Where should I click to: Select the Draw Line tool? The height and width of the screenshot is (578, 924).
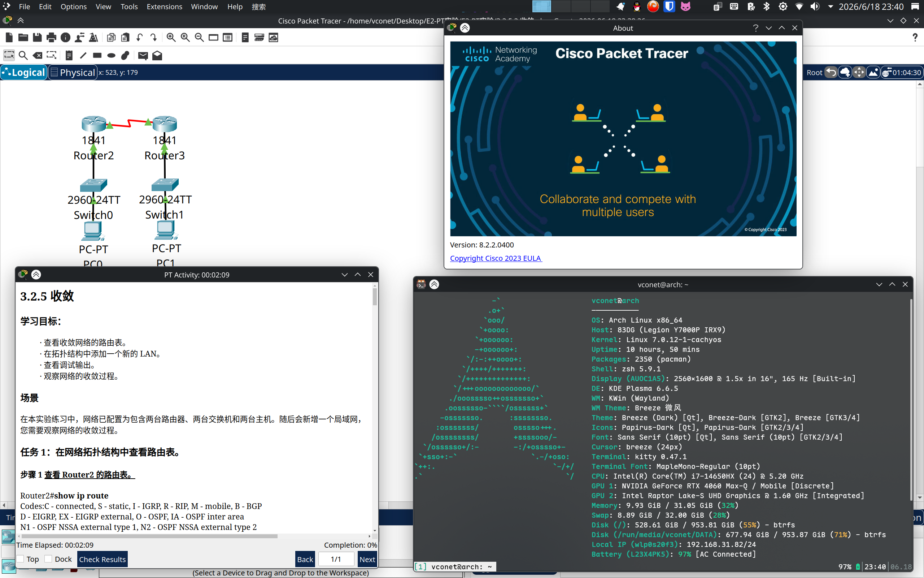[x=83, y=55]
